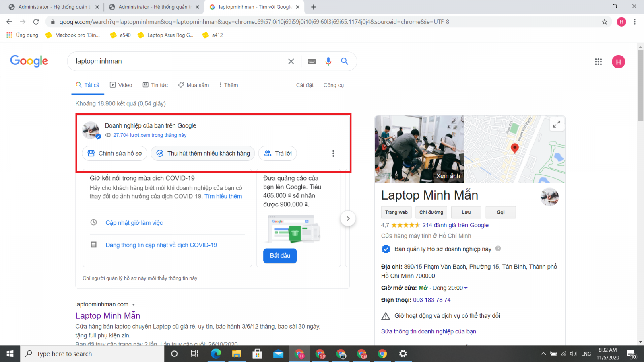
Task: Click the Windows search box
Action: pyautogui.click(x=93, y=354)
